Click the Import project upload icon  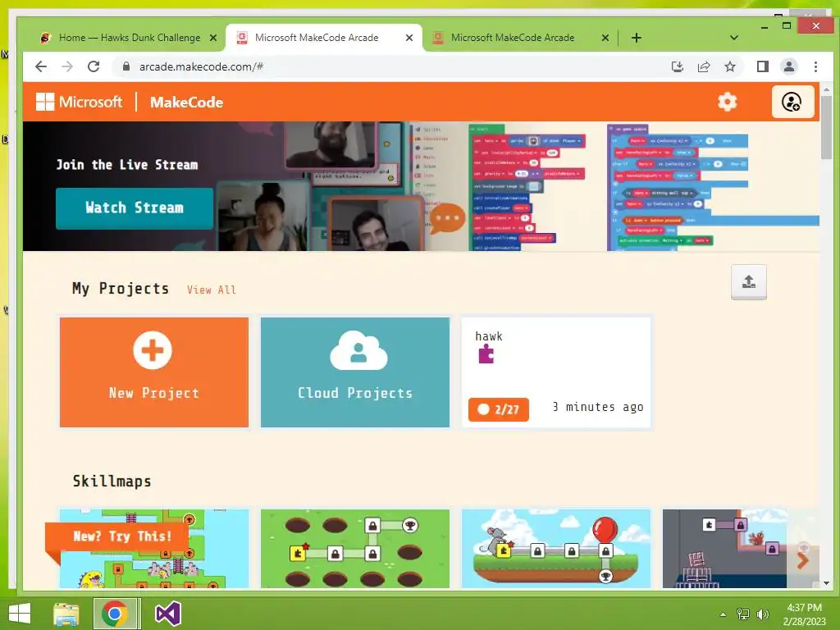[x=748, y=282]
